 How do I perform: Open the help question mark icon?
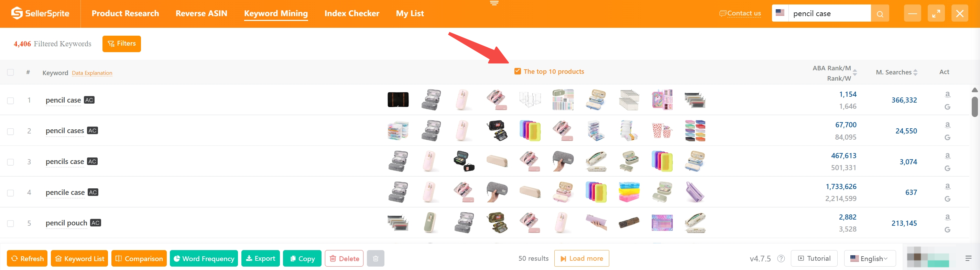click(781, 259)
